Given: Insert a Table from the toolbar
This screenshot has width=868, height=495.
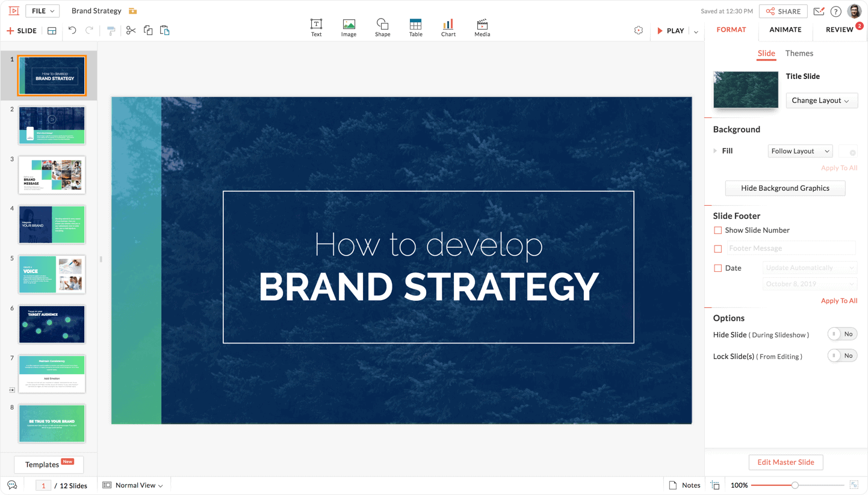Looking at the screenshot, I should [415, 28].
